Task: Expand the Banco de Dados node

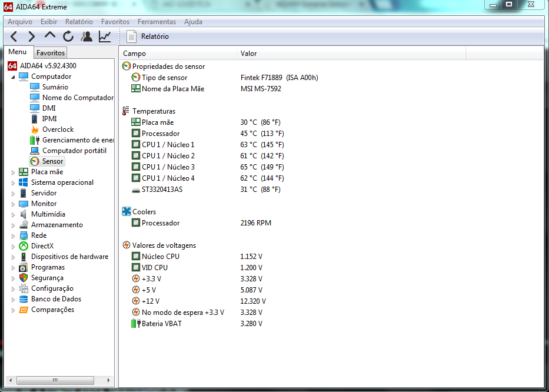Action: pos(13,300)
